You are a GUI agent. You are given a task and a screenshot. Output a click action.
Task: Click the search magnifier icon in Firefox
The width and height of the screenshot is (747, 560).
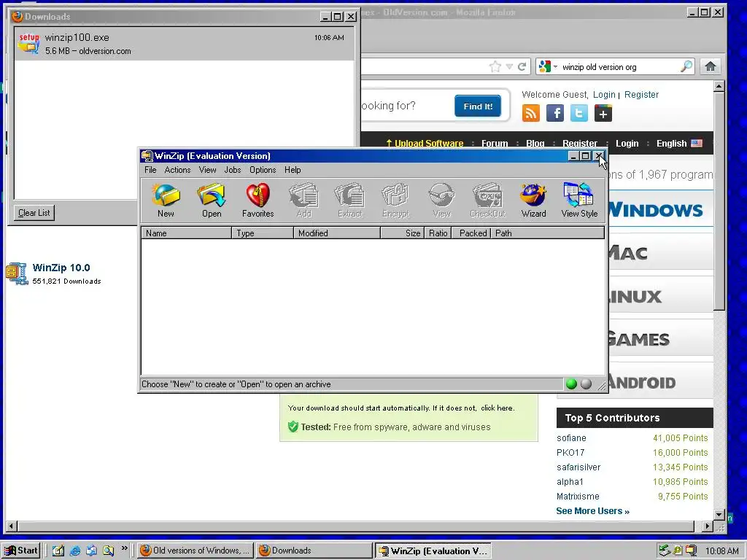pyautogui.click(x=686, y=66)
